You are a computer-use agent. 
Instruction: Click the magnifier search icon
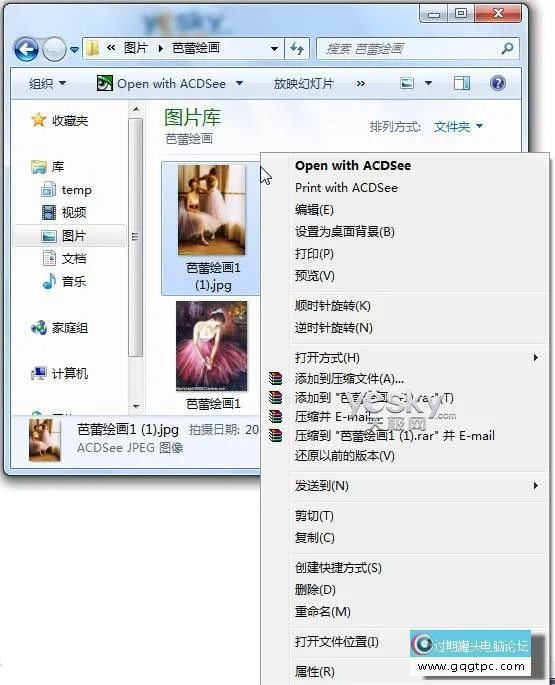coord(507,48)
